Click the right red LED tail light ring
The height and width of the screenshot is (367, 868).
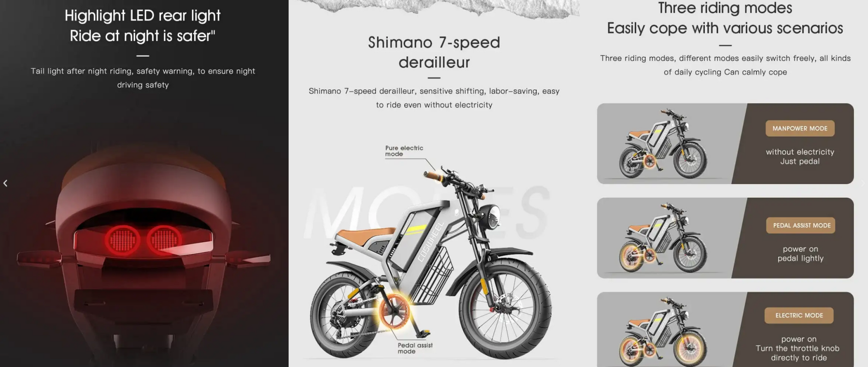point(165,239)
